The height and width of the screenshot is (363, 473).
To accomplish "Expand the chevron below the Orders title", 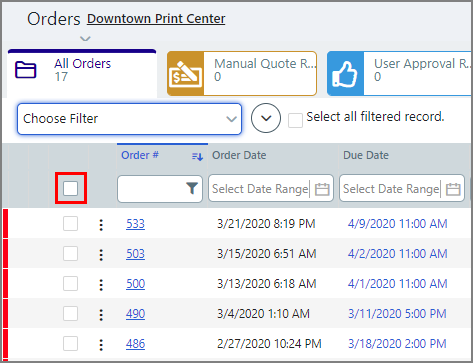I will point(85,39).
